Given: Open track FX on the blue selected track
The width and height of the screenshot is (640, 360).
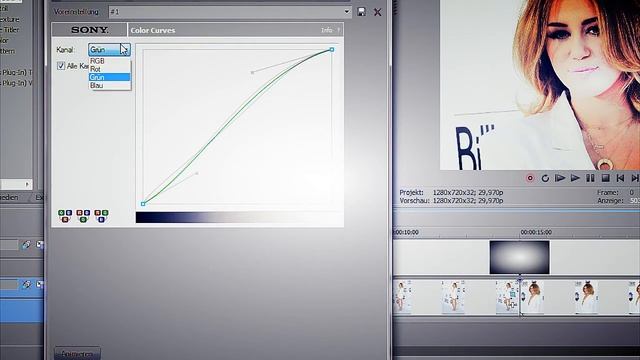Looking at the screenshot, I should pos(40,284).
